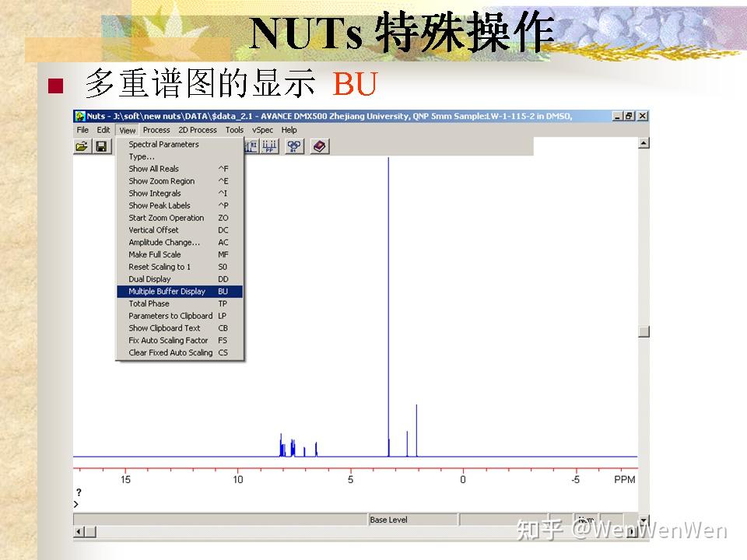
Task: Click the vertical scrollbar down arrow
Action: [644, 520]
